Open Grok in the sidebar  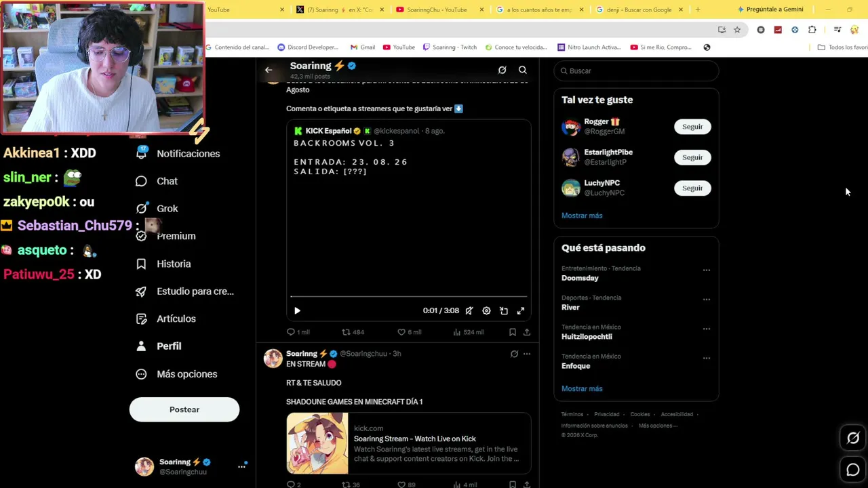[x=157, y=209]
